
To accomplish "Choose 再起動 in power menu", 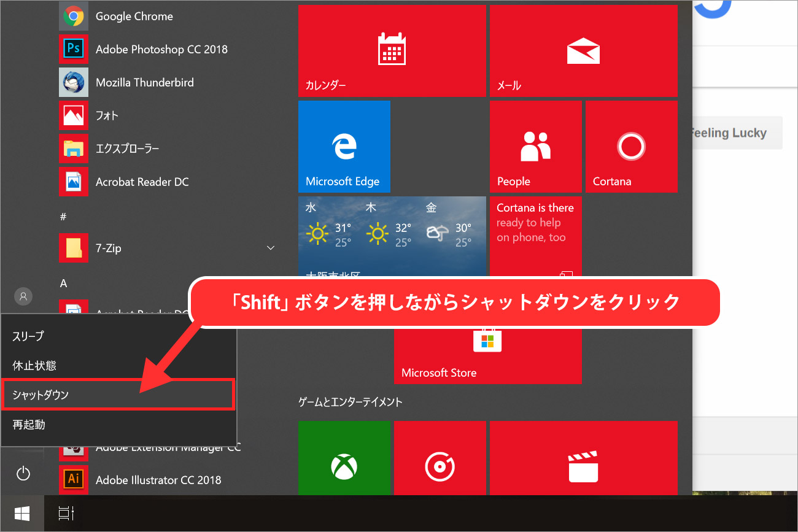I will pos(119,425).
